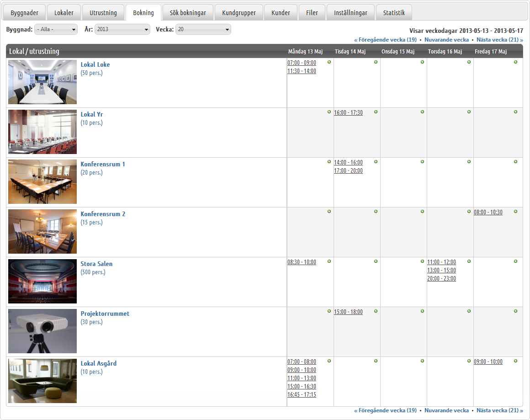Add booking for Lokal Loke on Tisdag
This screenshot has width=530, height=420.
click(376, 62)
